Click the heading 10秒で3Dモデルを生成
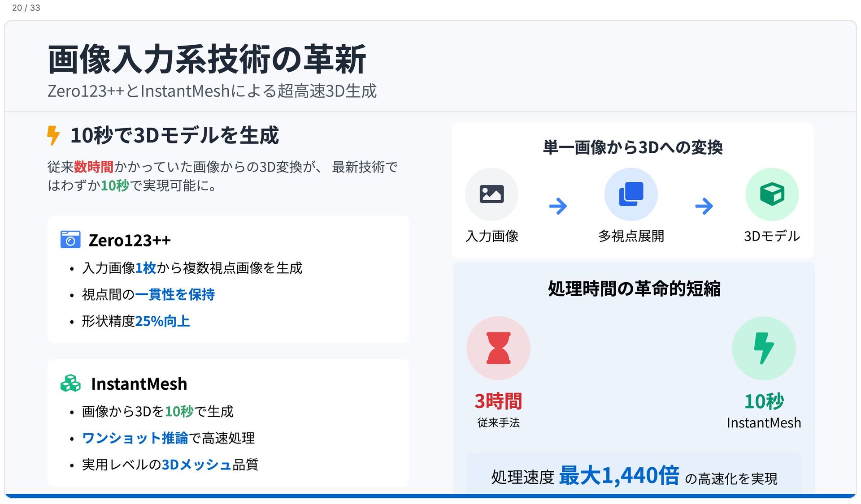Viewport: 861px width, 504px height. (x=174, y=135)
